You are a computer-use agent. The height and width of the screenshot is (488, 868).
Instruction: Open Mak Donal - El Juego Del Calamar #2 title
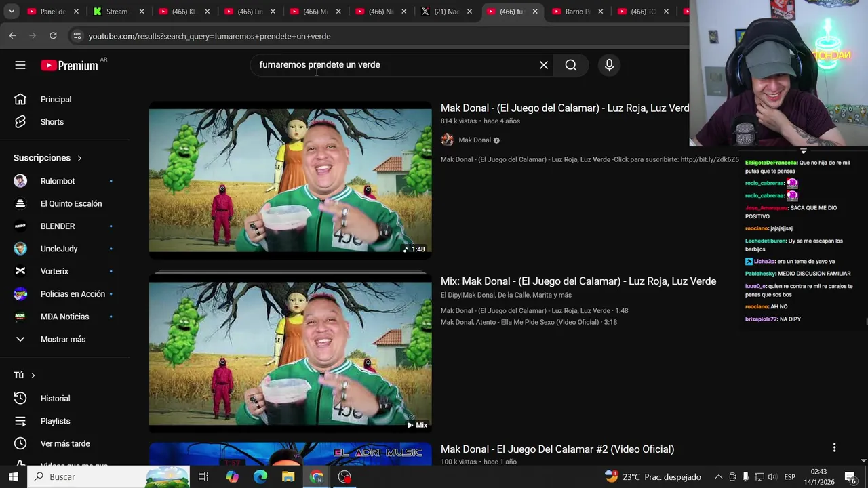point(557,449)
